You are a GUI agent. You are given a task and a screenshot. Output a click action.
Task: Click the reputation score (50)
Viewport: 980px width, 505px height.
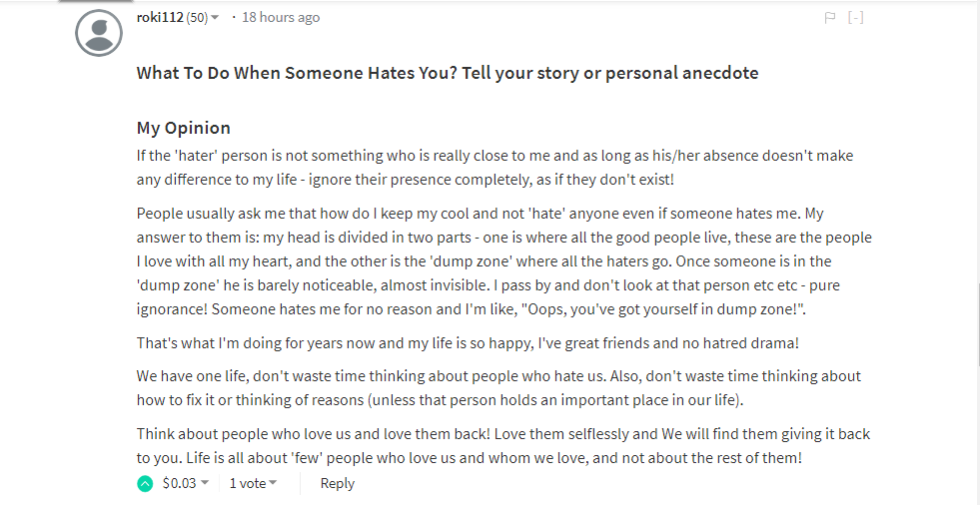pyautogui.click(x=197, y=18)
